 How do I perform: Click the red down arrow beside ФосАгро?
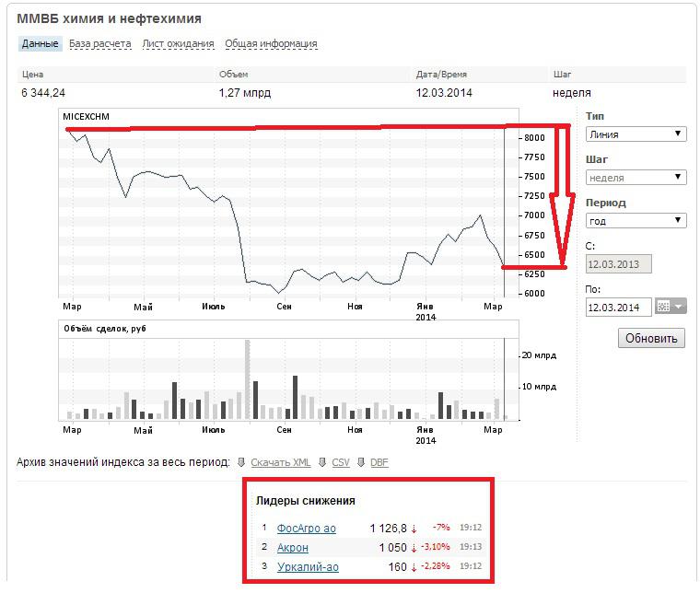414,529
